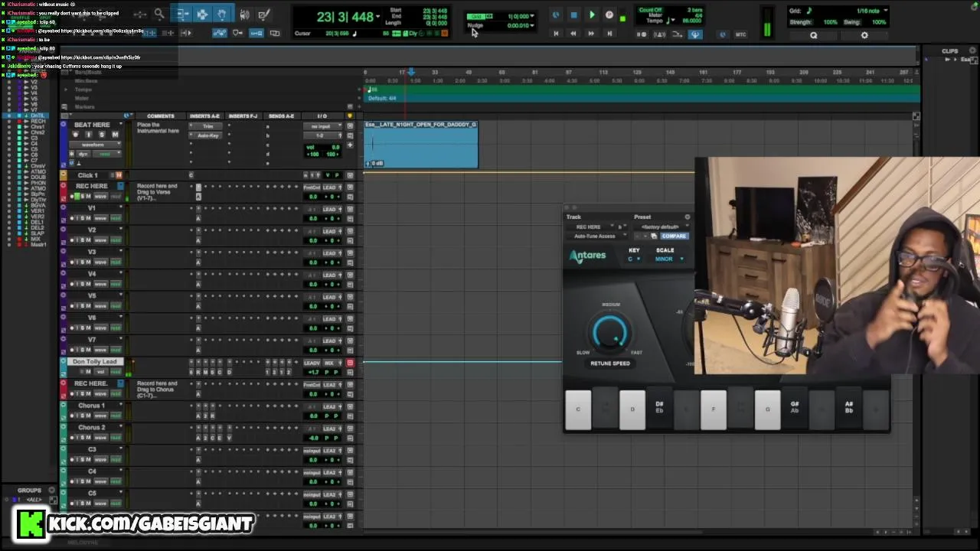Select the blue instrumental clip on the timeline
This screenshot has width=980, height=551.
tap(421, 144)
